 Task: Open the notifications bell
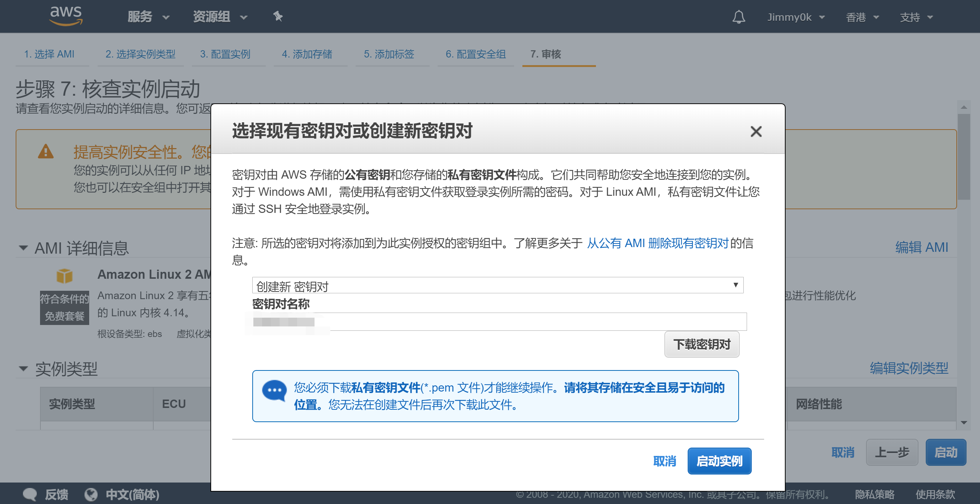738,17
